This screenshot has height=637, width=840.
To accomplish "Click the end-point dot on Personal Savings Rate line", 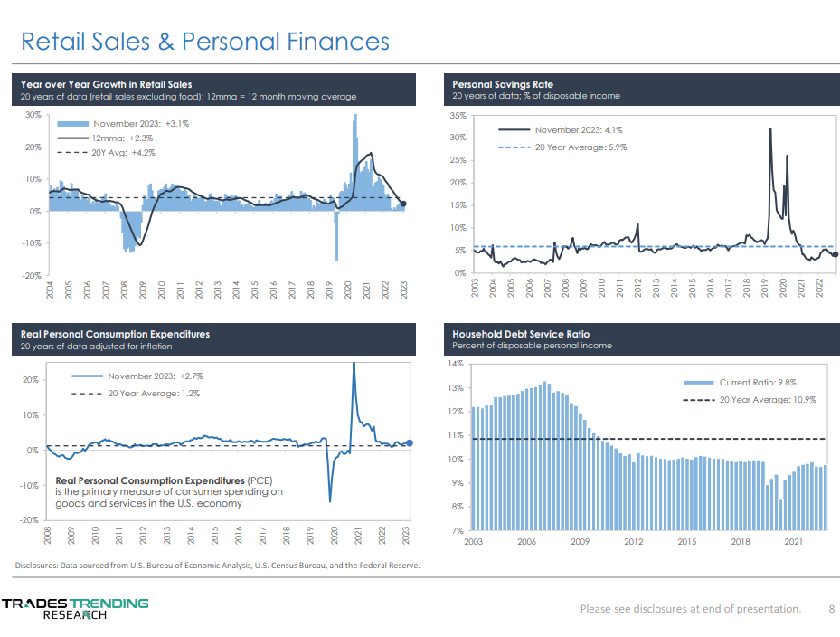I will [835, 255].
